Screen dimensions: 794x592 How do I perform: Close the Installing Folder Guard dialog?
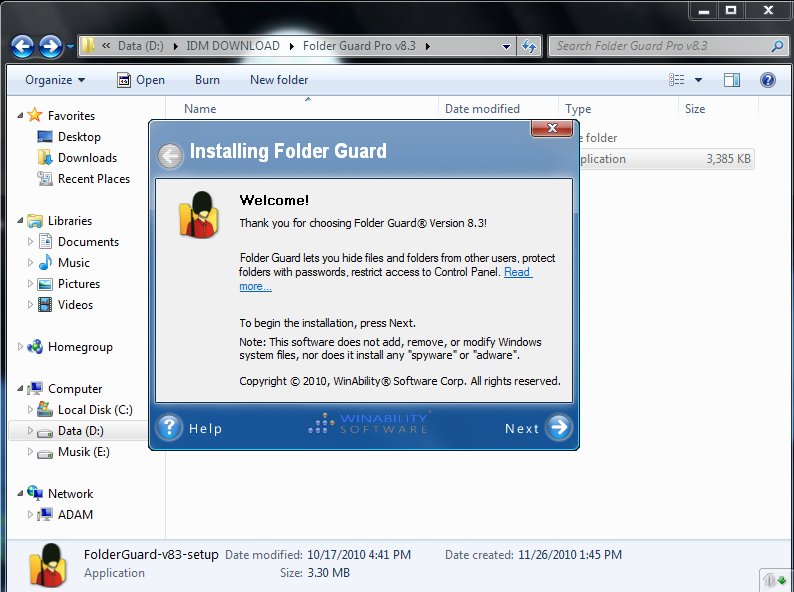point(552,128)
